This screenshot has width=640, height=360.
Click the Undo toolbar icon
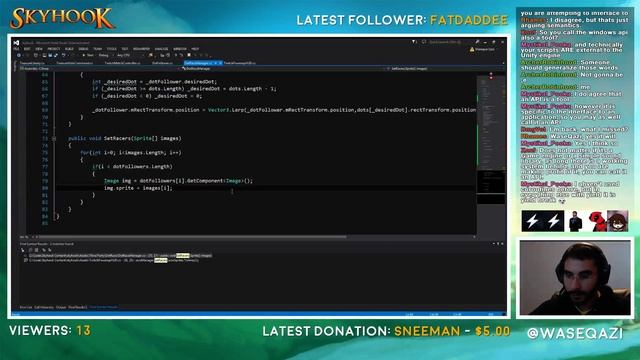point(63,55)
